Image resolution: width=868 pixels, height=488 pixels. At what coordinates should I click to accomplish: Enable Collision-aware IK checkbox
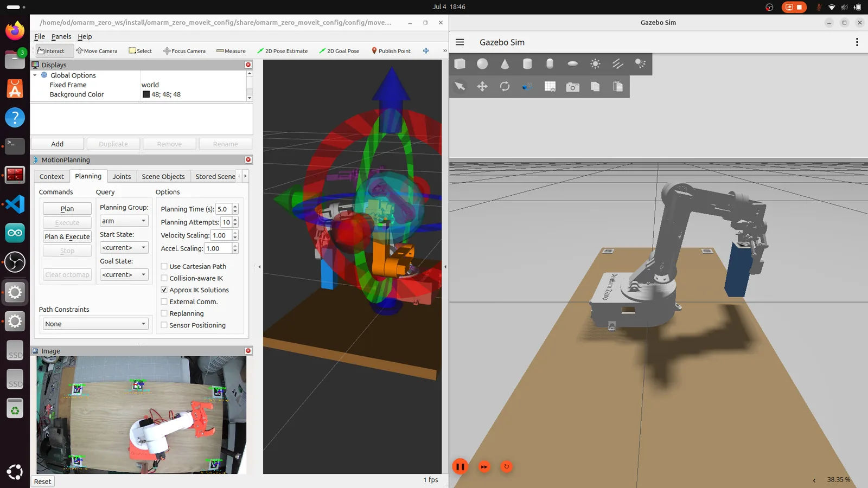164,278
